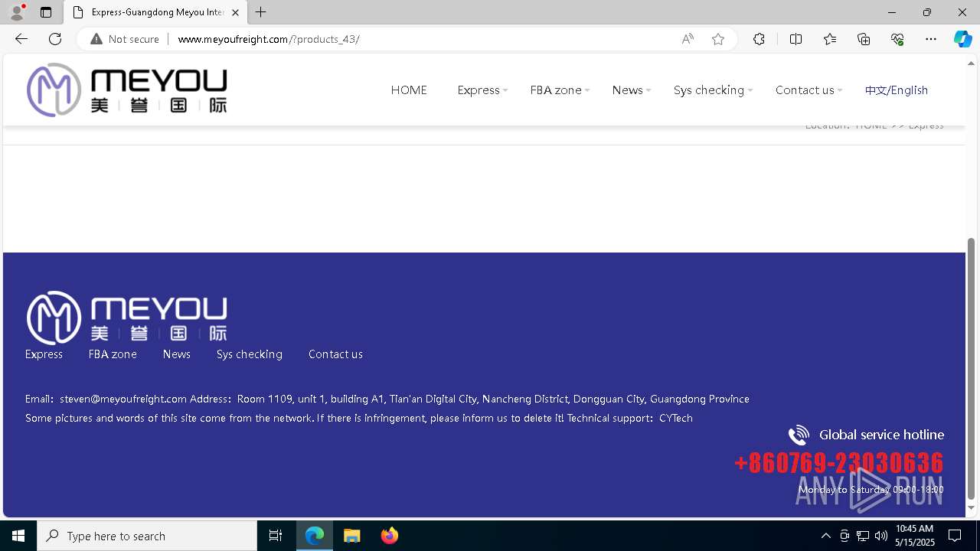Open the Express menu item
The width and height of the screenshot is (980, 551).
click(479, 90)
